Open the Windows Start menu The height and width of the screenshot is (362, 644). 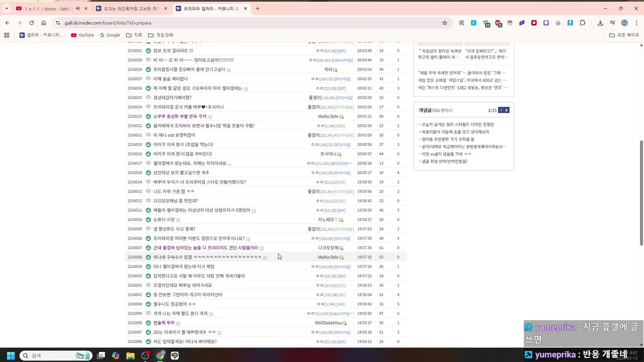pos(11,355)
